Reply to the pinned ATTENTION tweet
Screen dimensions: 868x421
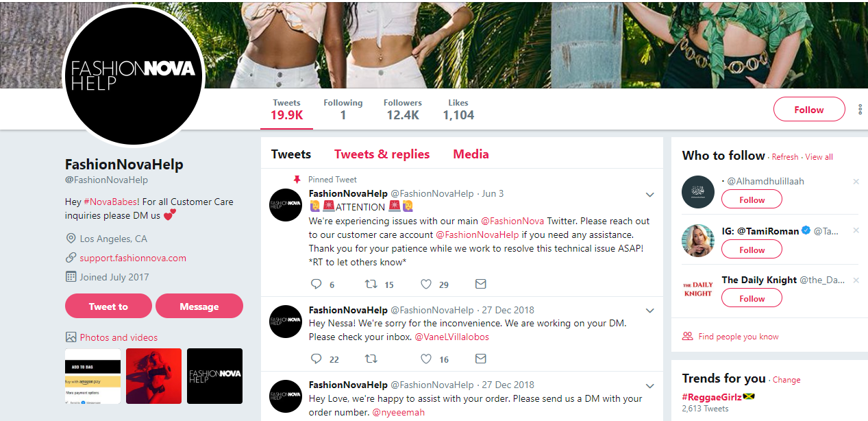point(316,284)
